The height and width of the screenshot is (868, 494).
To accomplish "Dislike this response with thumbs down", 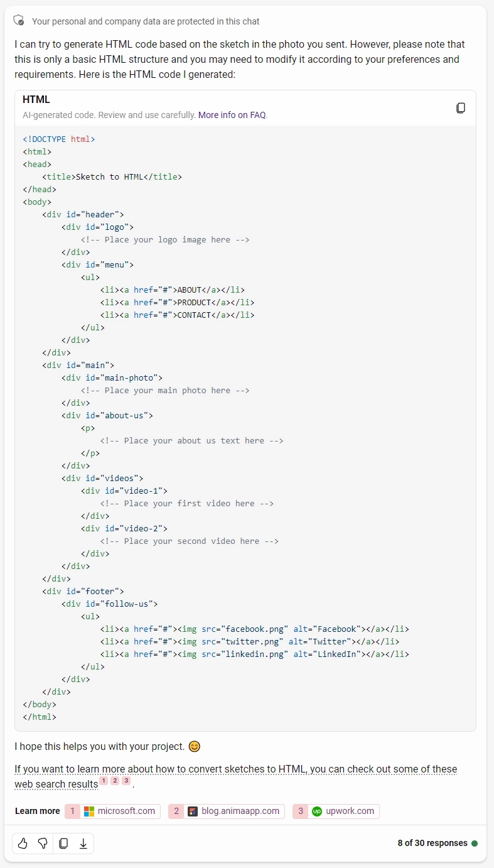I will pos(43,844).
